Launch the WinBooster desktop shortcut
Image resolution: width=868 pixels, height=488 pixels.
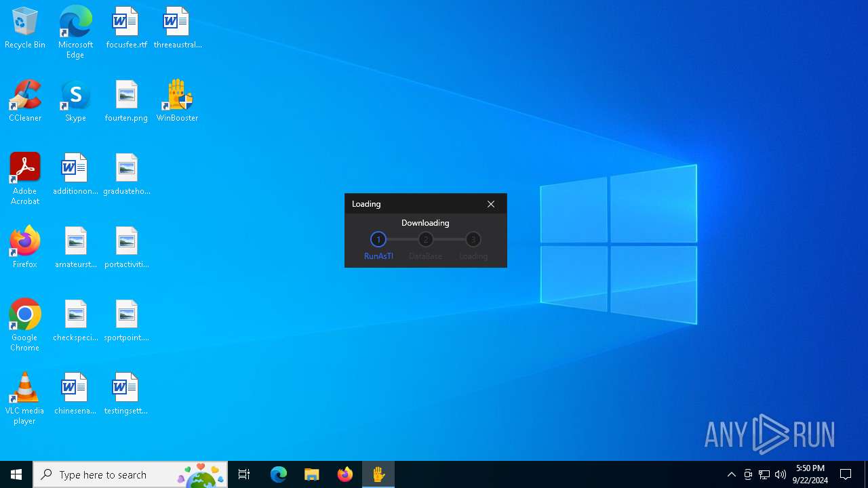tap(177, 102)
